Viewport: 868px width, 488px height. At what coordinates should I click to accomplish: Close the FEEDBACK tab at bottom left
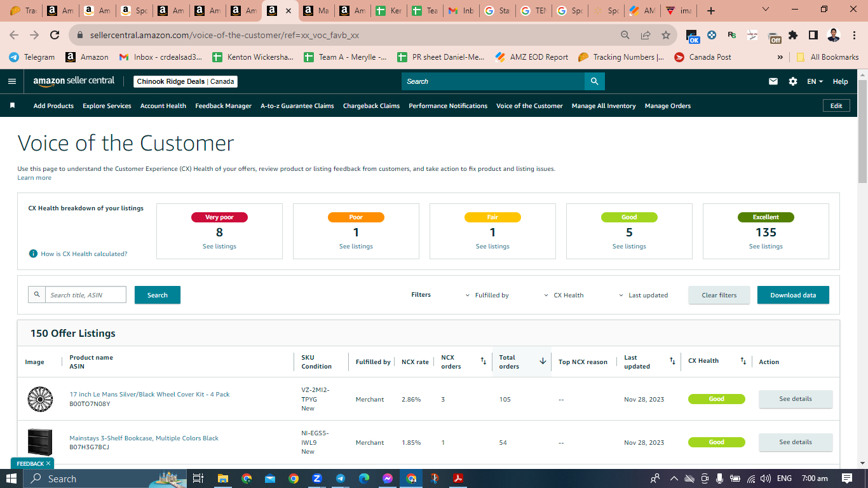pyautogui.click(x=48, y=464)
